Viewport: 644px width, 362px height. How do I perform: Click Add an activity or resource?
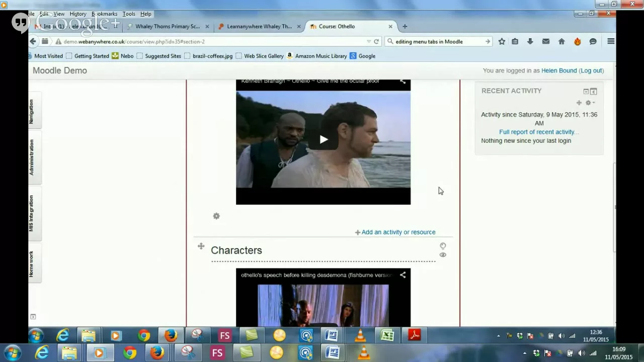pyautogui.click(x=395, y=232)
